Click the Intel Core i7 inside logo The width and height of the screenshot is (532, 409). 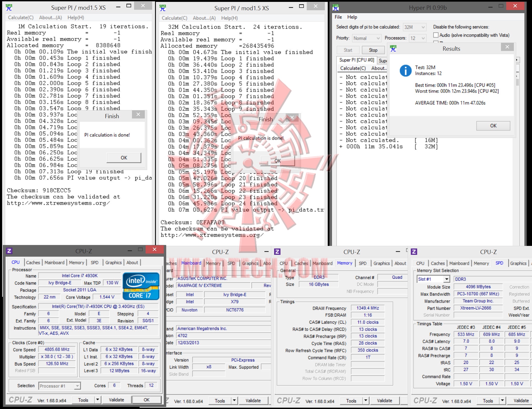tap(141, 286)
